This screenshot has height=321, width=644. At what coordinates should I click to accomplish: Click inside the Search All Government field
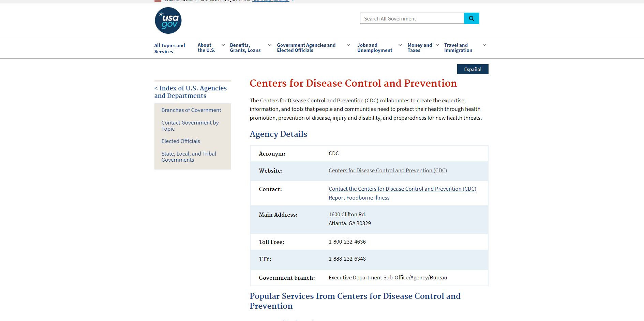(412, 18)
